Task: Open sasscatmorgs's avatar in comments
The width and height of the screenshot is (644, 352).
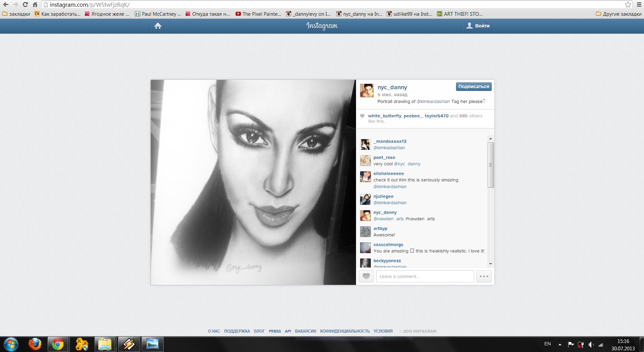Action: (x=365, y=248)
